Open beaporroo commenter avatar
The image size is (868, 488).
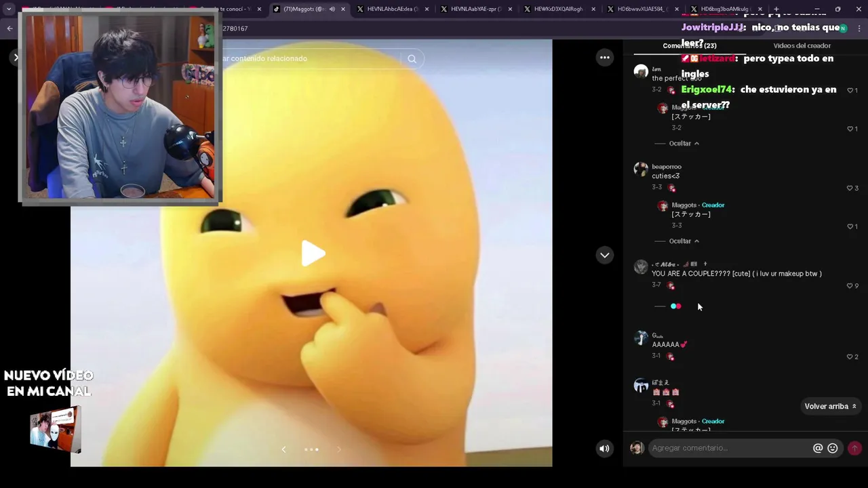click(x=641, y=169)
